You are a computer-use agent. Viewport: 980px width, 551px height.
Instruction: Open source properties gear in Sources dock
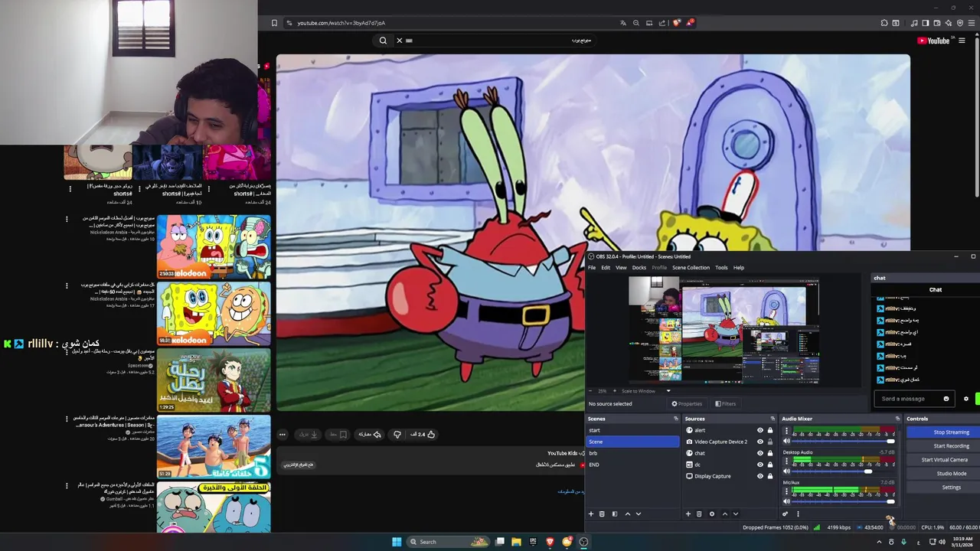(x=711, y=514)
